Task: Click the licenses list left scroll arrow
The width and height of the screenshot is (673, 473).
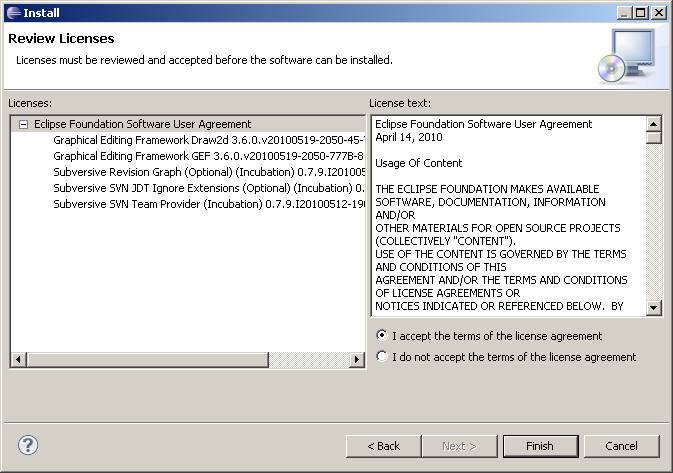Action: tap(18, 359)
